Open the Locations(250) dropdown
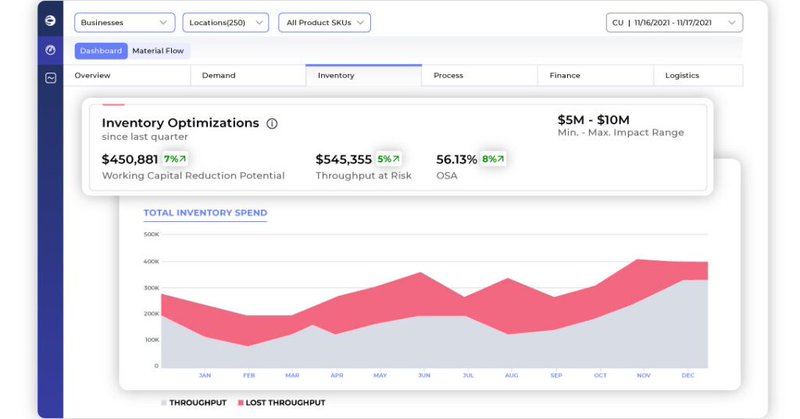 [x=226, y=22]
